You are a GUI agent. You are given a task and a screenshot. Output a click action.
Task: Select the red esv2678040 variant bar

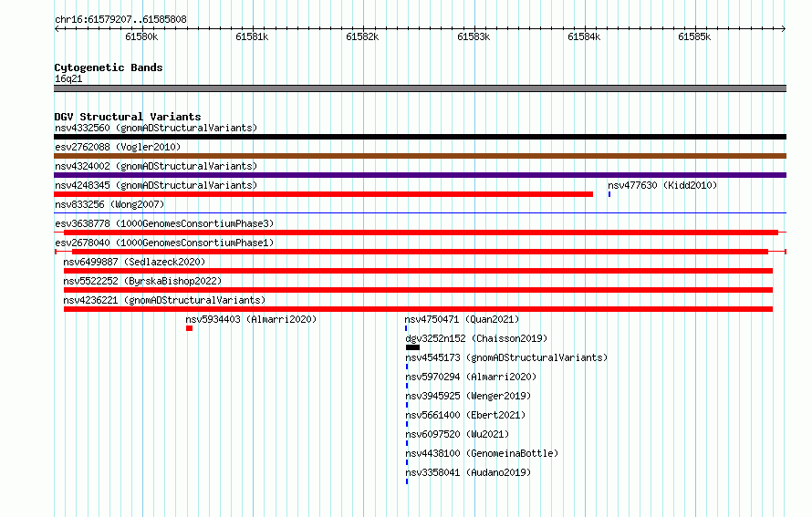click(420, 252)
